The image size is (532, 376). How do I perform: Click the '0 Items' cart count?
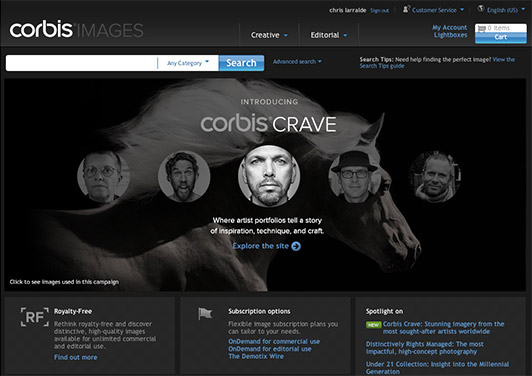tap(498, 28)
